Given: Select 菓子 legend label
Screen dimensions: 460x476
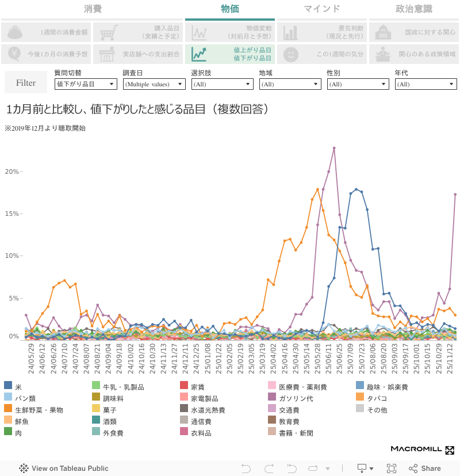Looking at the screenshot, I should click(110, 410).
